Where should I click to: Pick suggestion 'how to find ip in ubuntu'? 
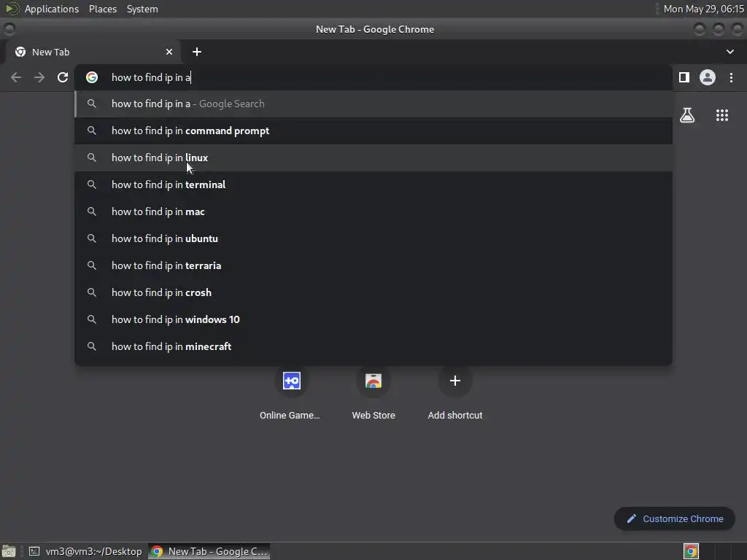373,238
